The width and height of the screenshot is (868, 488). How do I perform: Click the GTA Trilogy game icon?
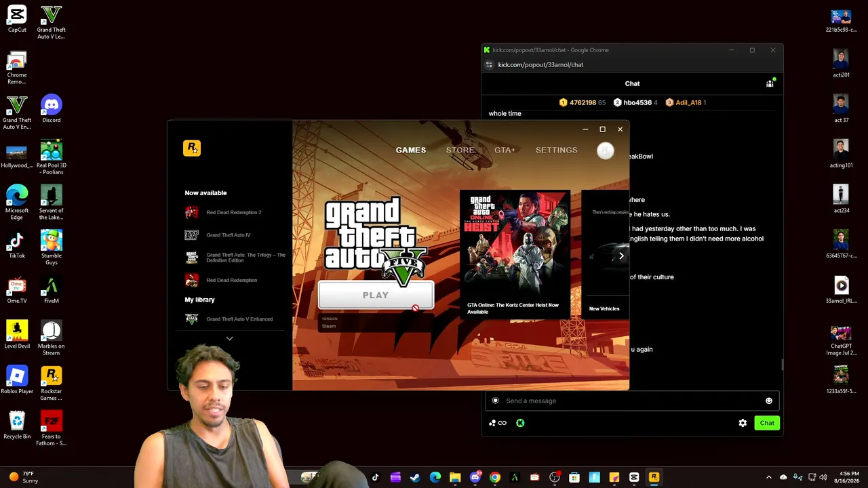point(192,258)
